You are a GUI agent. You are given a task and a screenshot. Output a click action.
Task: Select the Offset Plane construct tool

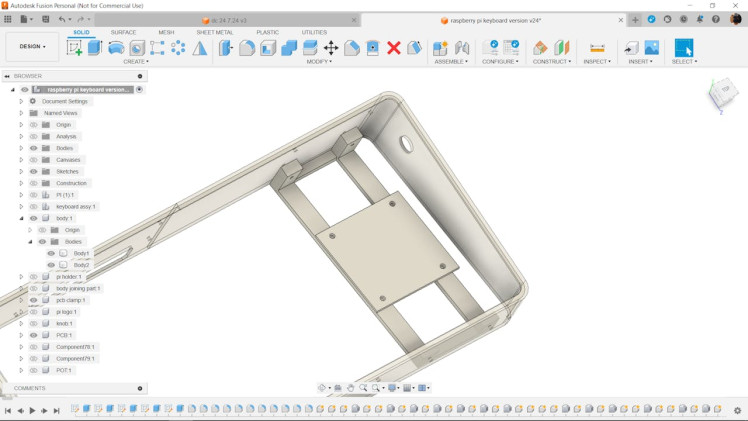(540, 48)
